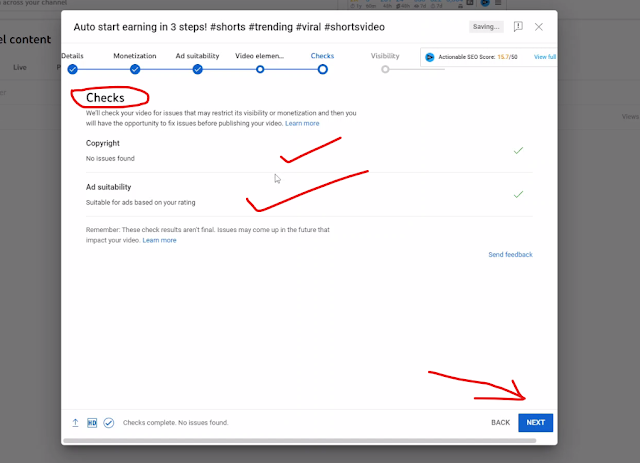The height and width of the screenshot is (463, 640).
Task: Select the Checks step circle
Action: (322, 69)
